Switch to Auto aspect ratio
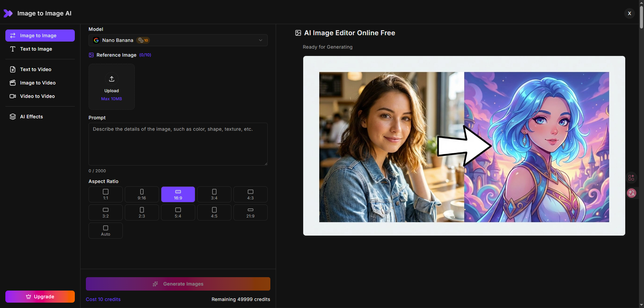The height and width of the screenshot is (308, 644). point(105,230)
